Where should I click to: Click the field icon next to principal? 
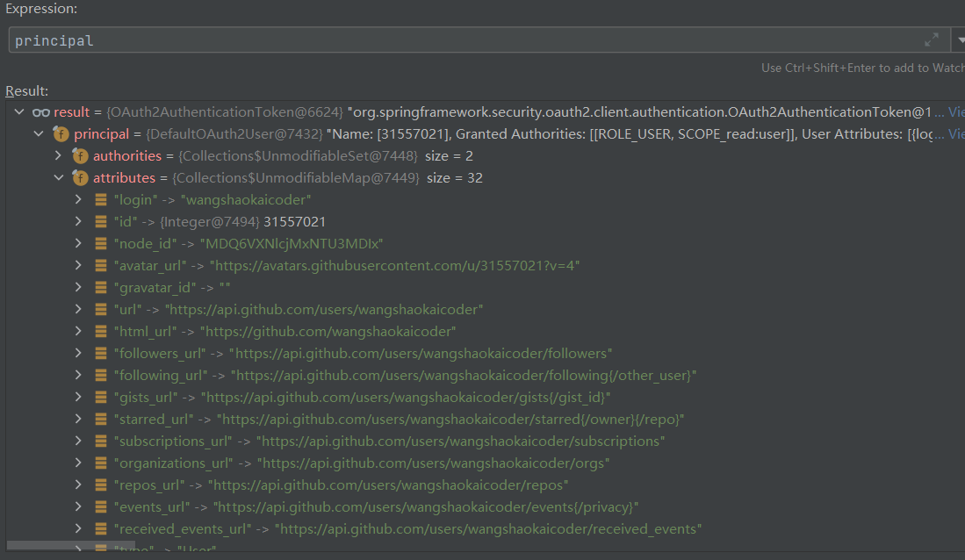click(x=61, y=134)
